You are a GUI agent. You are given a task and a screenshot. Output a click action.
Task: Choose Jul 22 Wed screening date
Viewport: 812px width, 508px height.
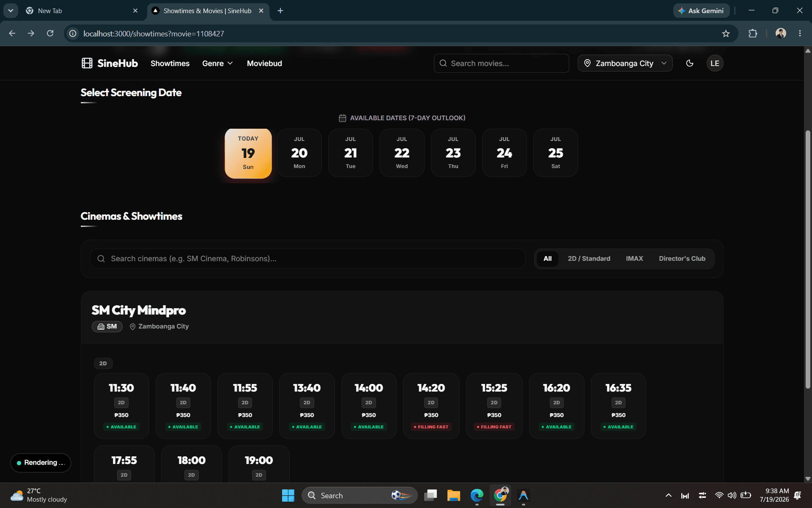tap(402, 153)
